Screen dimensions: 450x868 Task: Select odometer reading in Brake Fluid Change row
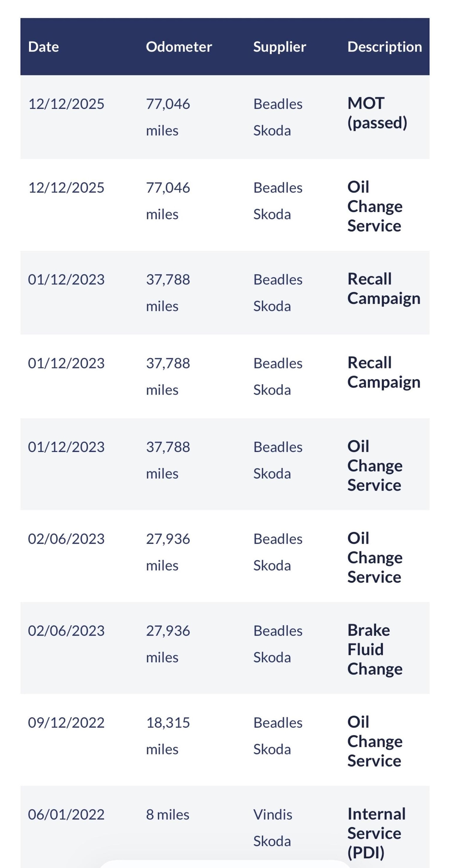click(x=168, y=644)
